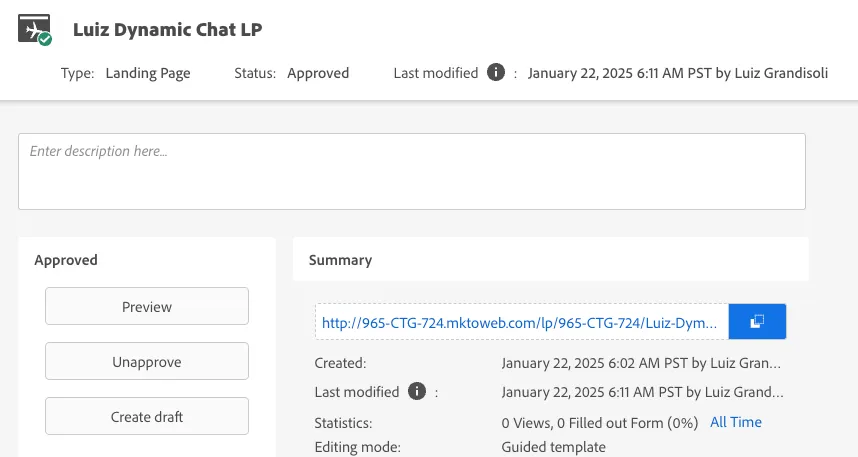The height and width of the screenshot is (457, 858).
Task: Click the Statistics: label
Action: pyautogui.click(x=343, y=423)
